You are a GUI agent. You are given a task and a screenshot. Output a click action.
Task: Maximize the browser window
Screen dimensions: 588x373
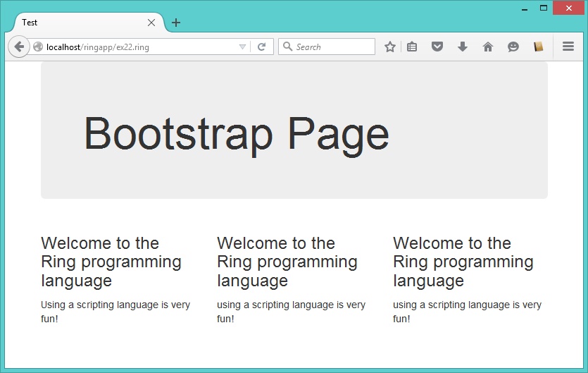[544, 8]
